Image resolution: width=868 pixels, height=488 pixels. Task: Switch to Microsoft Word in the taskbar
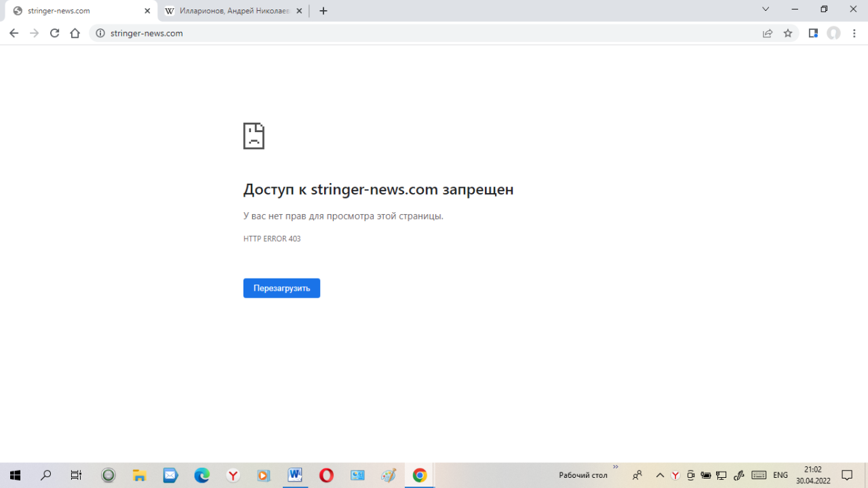click(x=295, y=475)
